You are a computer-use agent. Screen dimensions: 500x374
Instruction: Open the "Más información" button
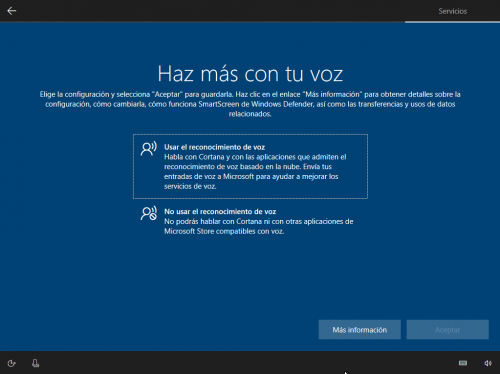coord(360,330)
